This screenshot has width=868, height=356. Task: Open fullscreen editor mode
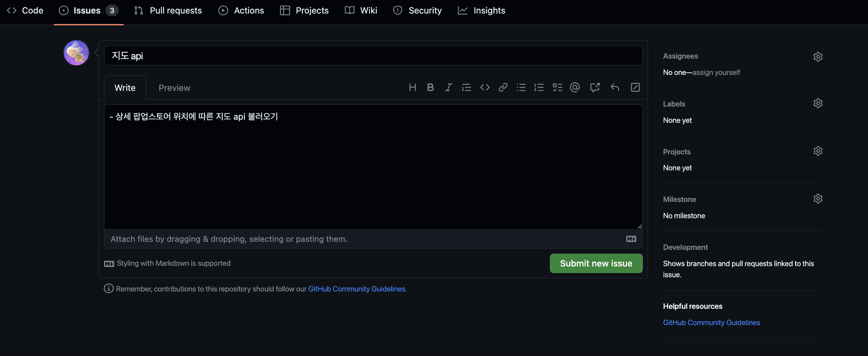tap(636, 87)
